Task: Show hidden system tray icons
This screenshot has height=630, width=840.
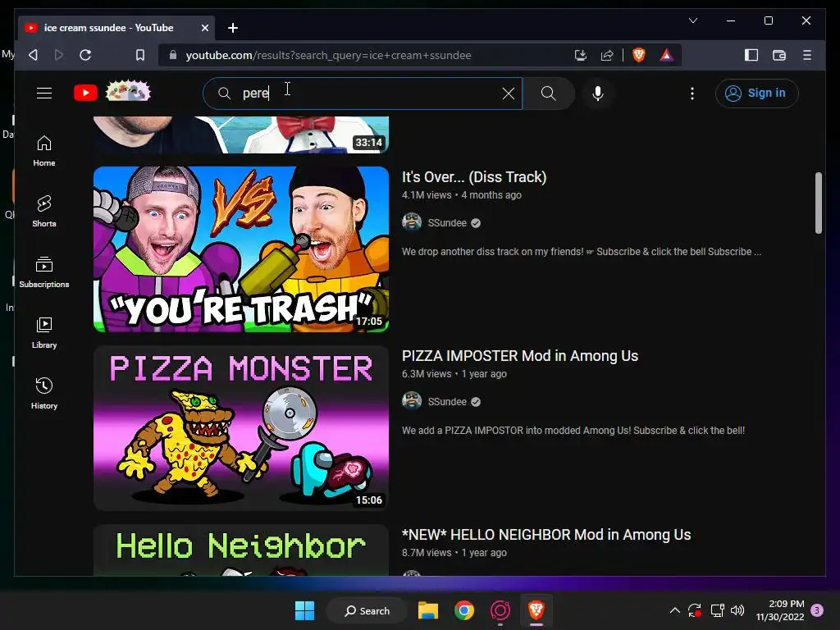Action: 675,610
